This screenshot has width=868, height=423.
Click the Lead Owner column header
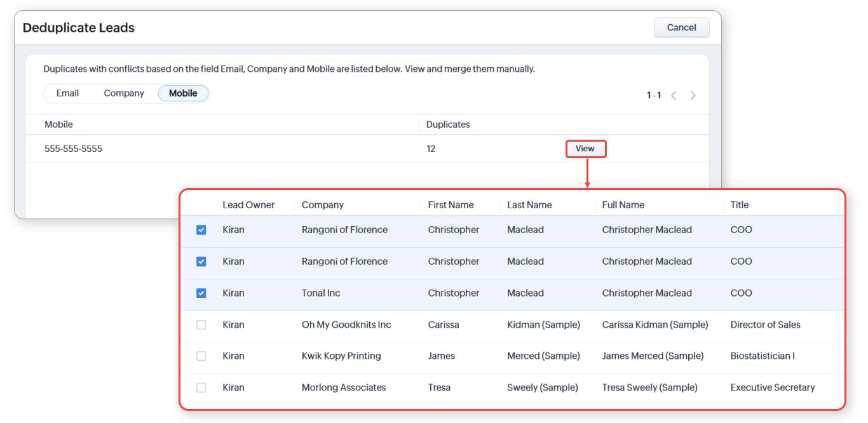click(248, 205)
